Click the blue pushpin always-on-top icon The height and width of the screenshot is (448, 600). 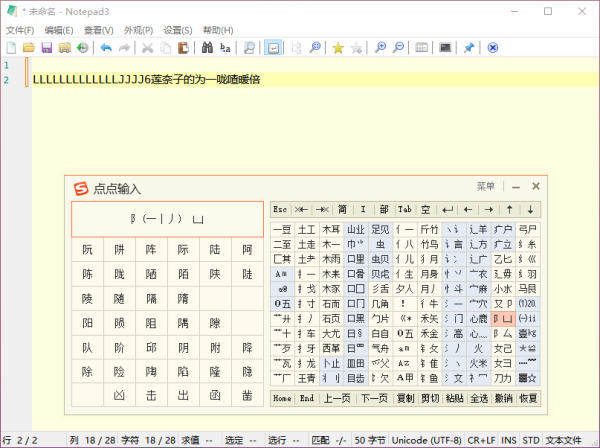[469, 48]
